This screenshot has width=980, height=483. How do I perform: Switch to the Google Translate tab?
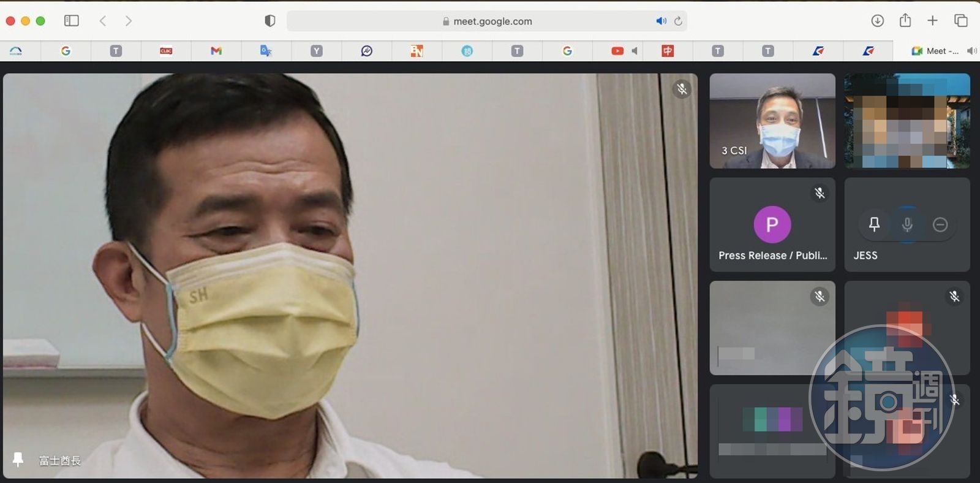266,51
